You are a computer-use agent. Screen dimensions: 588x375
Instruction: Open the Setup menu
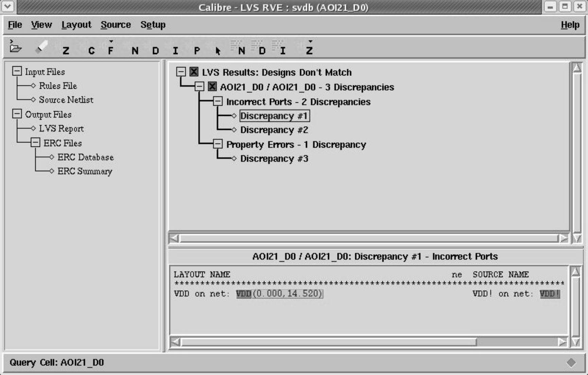pyautogui.click(x=153, y=25)
